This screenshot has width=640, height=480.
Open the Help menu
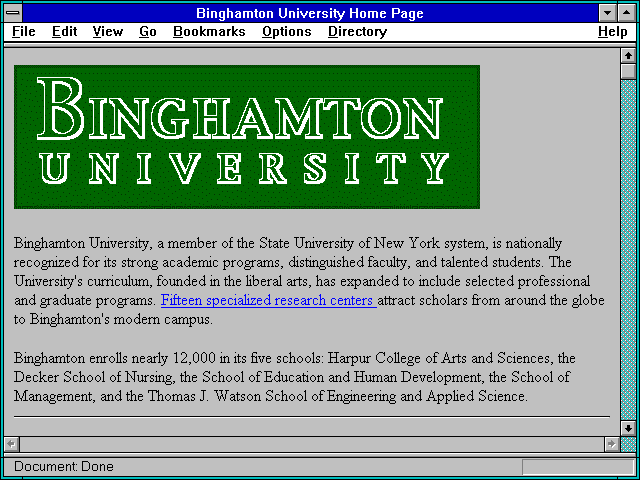point(612,32)
